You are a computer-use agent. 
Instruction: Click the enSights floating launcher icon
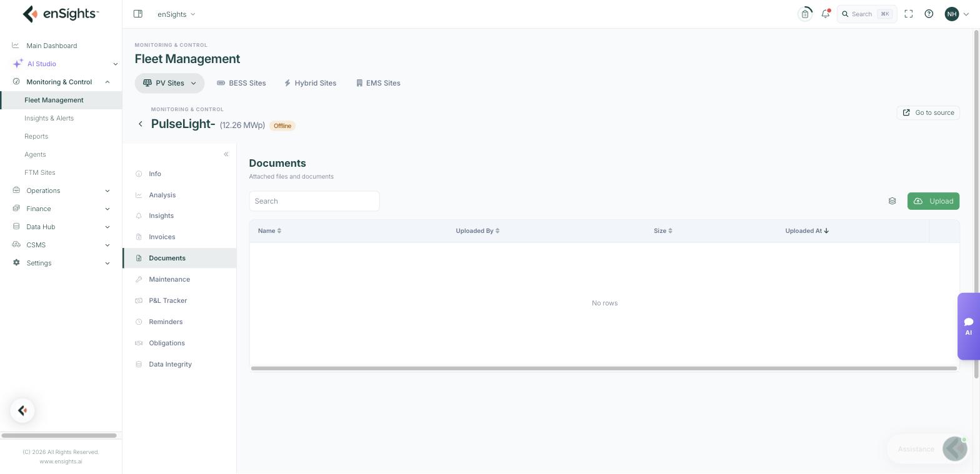tap(22, 410)
